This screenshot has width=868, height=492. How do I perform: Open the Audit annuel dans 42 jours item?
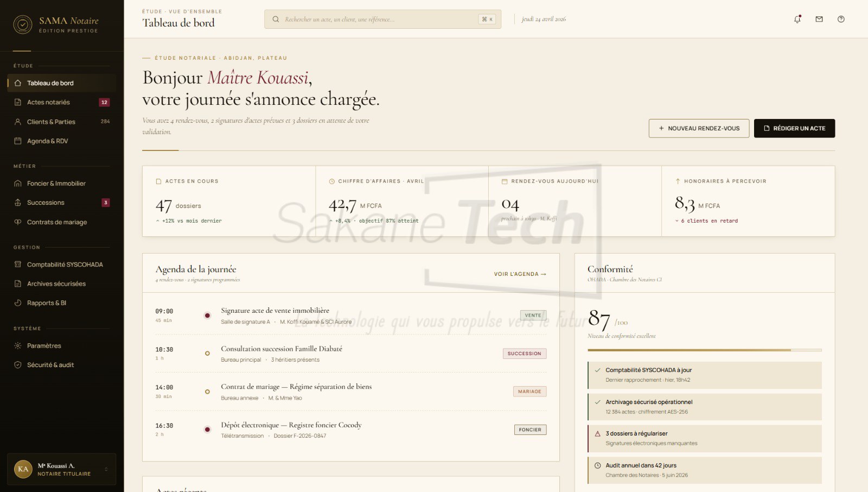tap(704, 470)
